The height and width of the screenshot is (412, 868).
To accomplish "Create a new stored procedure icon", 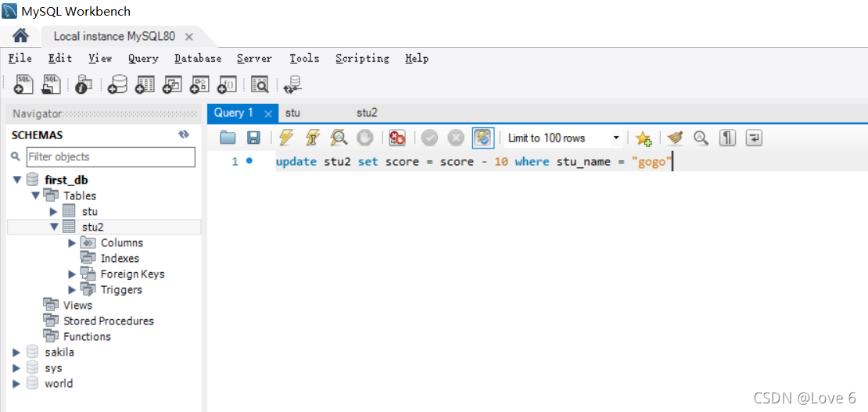I will 200,84.
